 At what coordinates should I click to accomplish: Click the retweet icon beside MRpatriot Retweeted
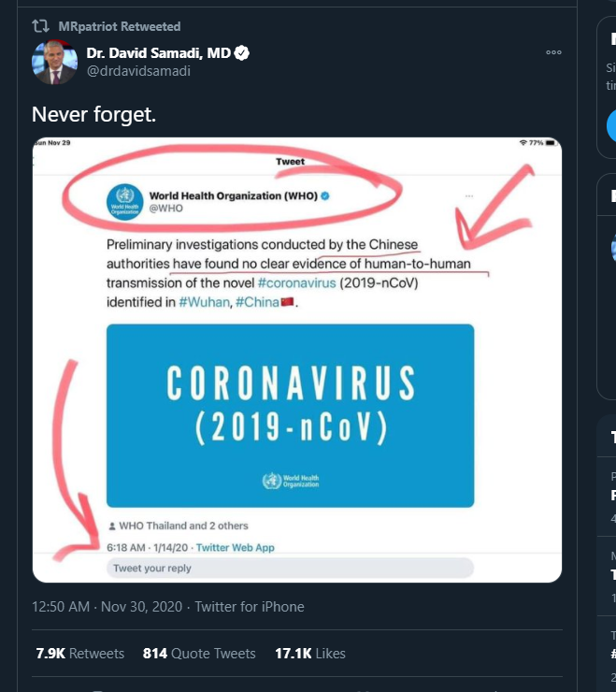pyautogui.click(x=41, y=26)
